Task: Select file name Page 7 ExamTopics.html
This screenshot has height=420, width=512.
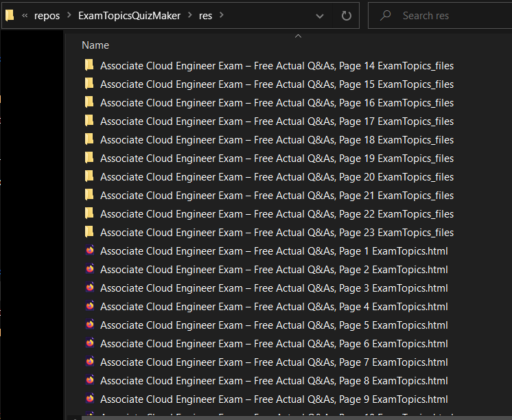Action: (275, 362)
